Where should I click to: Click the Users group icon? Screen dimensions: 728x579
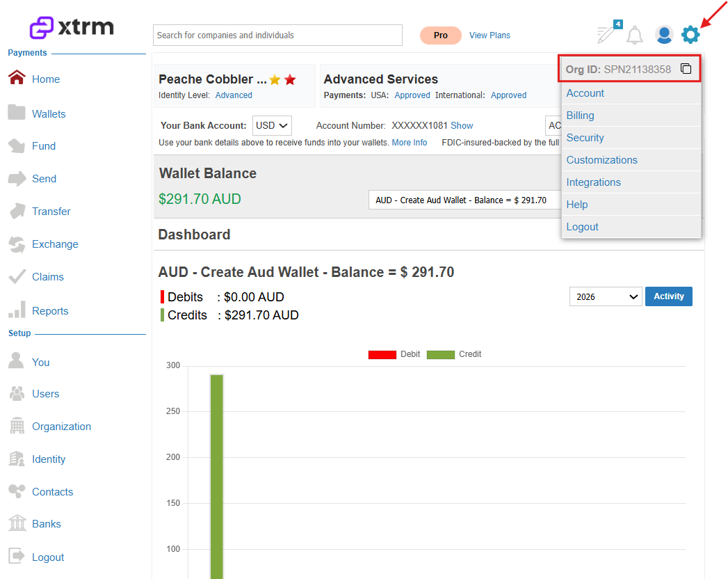17,394
